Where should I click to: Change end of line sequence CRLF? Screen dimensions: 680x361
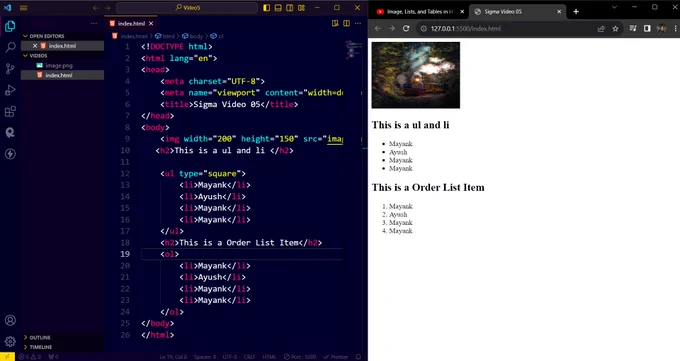click(249, 357)
